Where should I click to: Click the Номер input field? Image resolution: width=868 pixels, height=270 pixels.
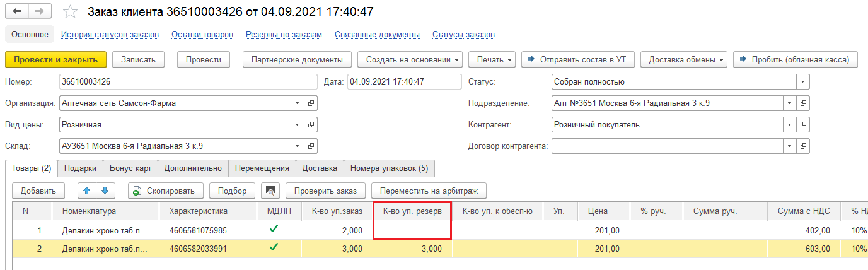click(x=188, y=82)
